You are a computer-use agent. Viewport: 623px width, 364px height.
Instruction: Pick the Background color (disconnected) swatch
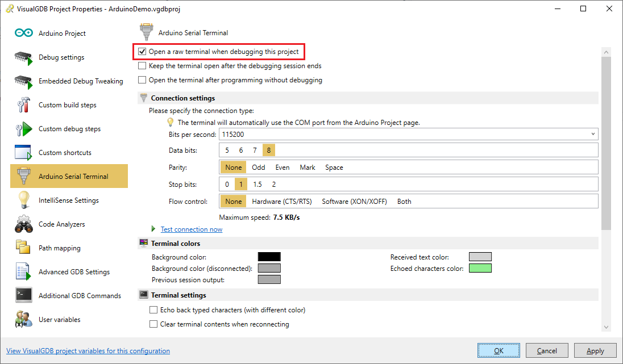pos(269,269)
